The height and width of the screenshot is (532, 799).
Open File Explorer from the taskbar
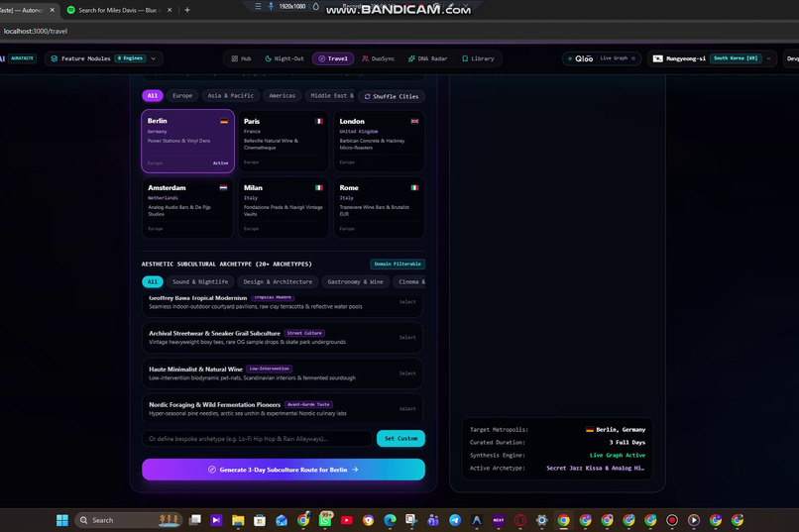238,520
